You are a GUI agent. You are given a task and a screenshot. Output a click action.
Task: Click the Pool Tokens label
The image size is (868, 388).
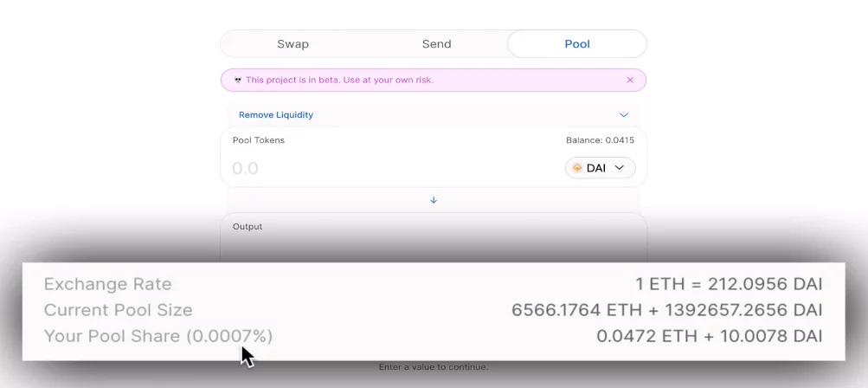259,140
